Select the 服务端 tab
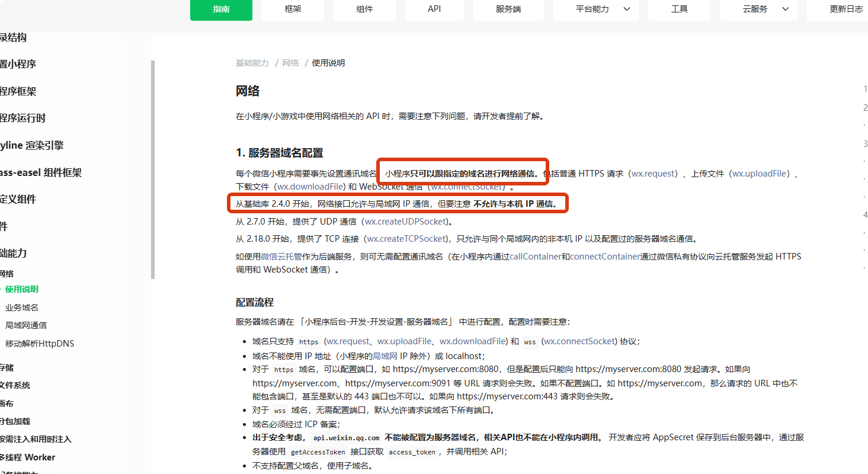The height and width of the screenshot is (474, 868). [x=508, y=9]
